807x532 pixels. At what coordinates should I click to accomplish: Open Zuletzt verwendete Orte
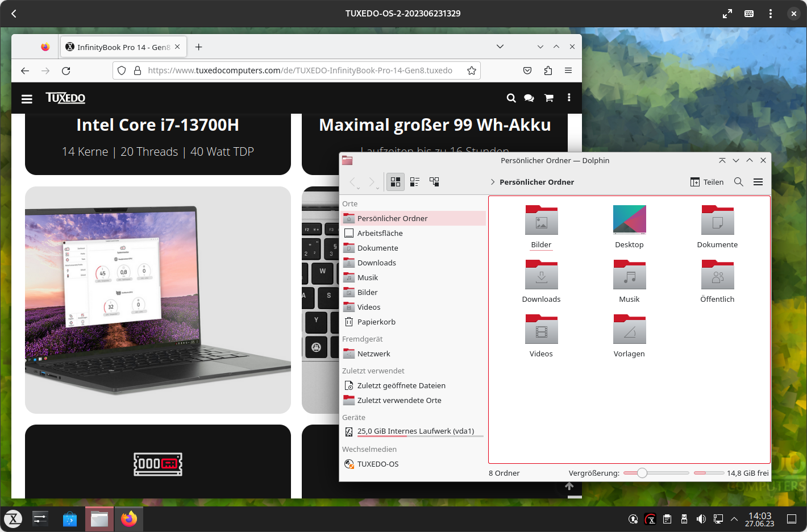click(x=413, y=400)
